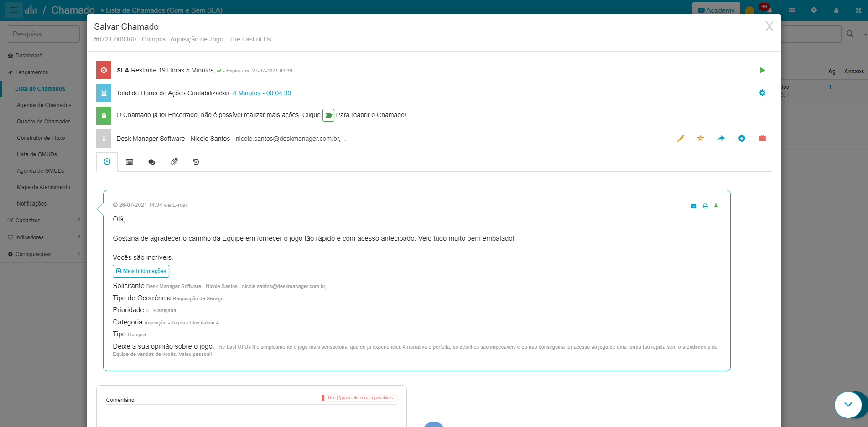Screen dimensions: 868x427
Task: Open Agenda de GMUDs
Action: [x=41, y=171]
